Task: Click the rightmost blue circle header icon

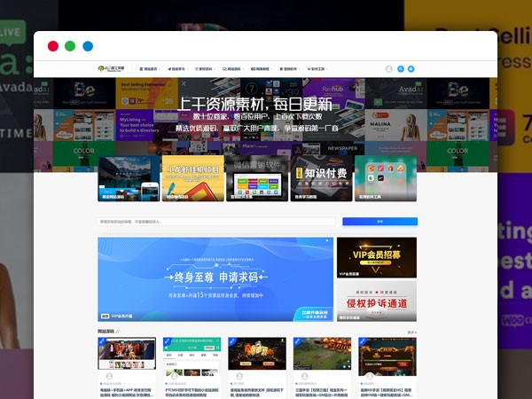Action: point(411,68)
